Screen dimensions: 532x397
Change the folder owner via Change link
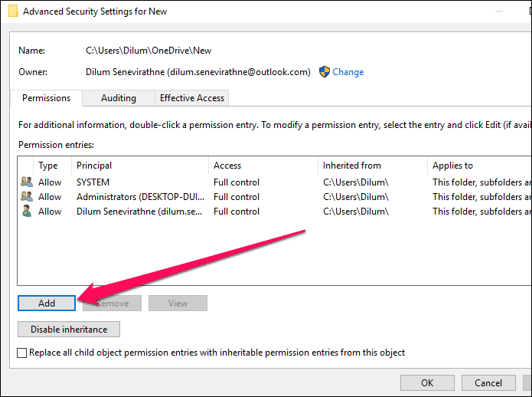point(348,71)
